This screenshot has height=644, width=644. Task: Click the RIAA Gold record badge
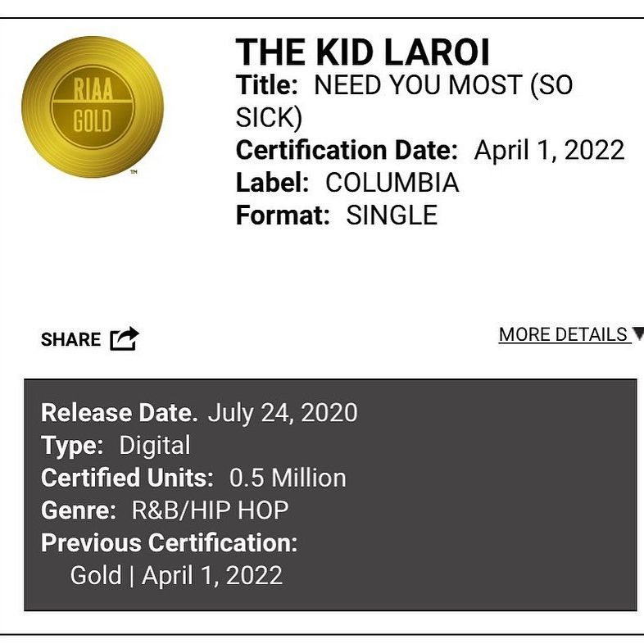(93, 107)
